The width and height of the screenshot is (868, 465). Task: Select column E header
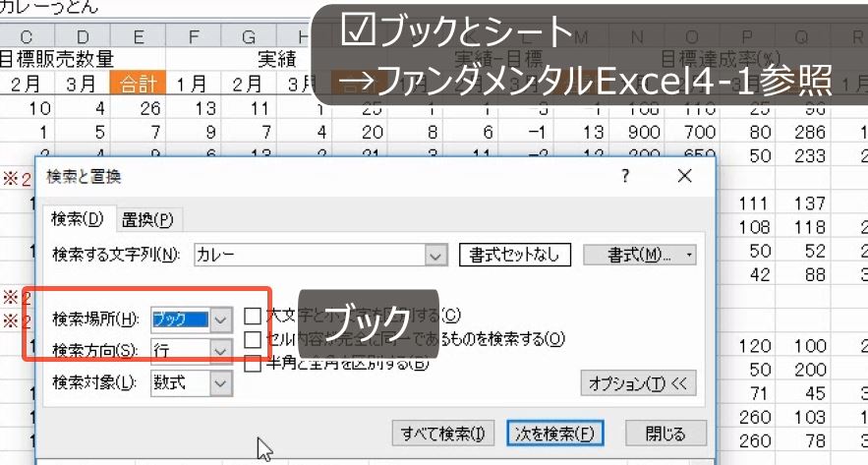[138, 36]
